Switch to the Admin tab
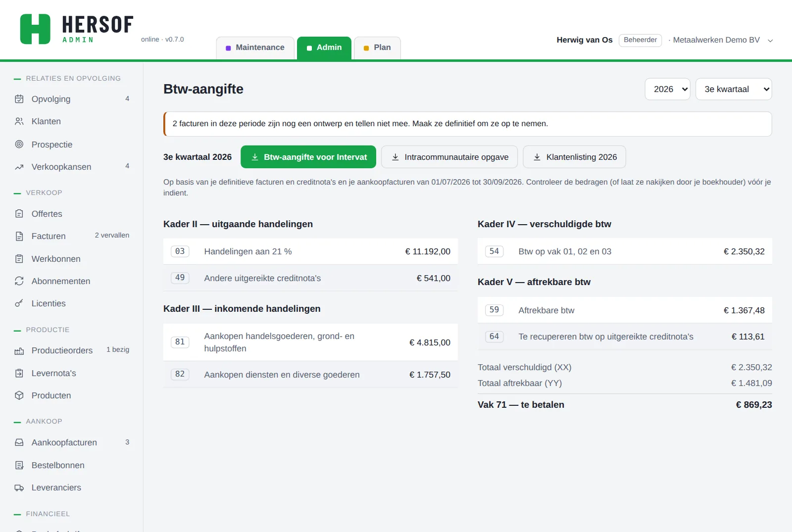792x532 pixels. tap(324, 48)
